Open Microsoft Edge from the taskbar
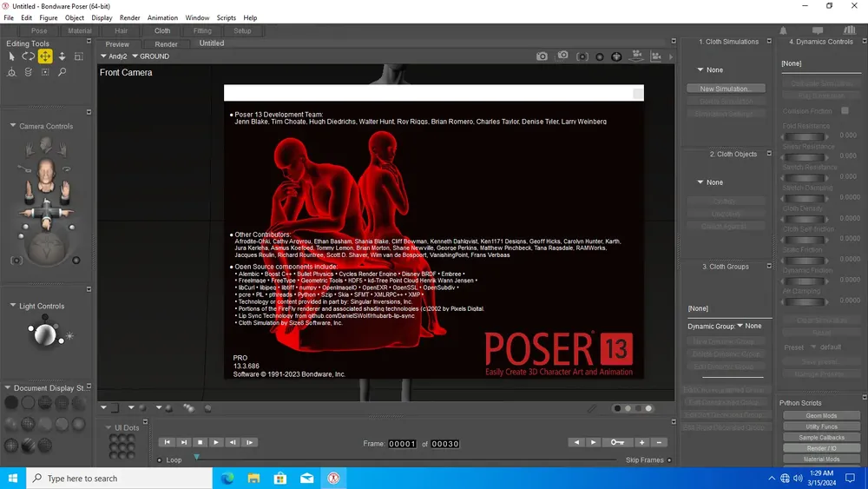868x489 pixels. (x=227, y=478)
